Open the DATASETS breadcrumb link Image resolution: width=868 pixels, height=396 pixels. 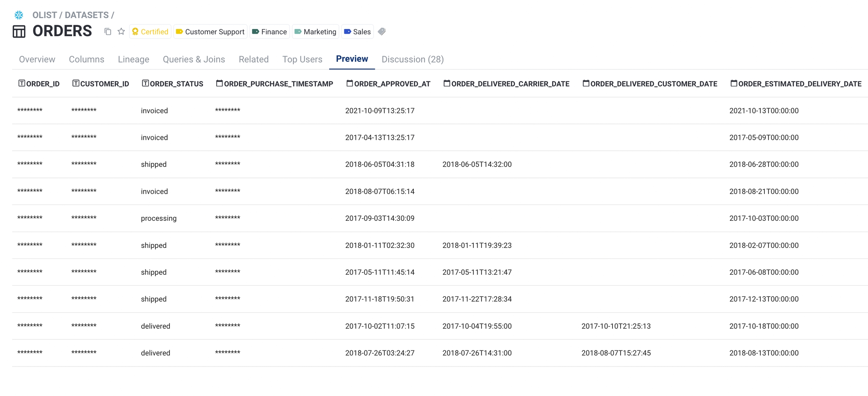(x=86, y=15)
